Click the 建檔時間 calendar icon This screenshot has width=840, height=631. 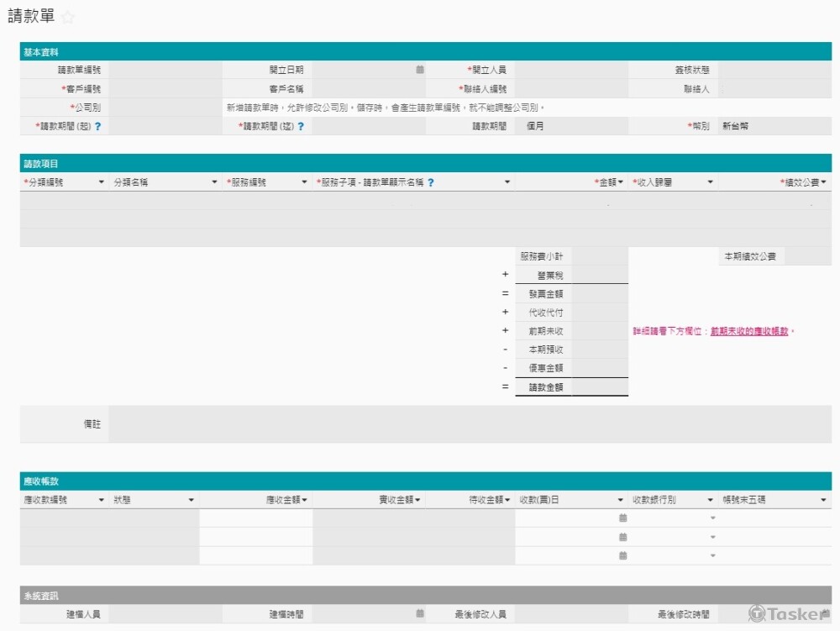tap(420, 614)
